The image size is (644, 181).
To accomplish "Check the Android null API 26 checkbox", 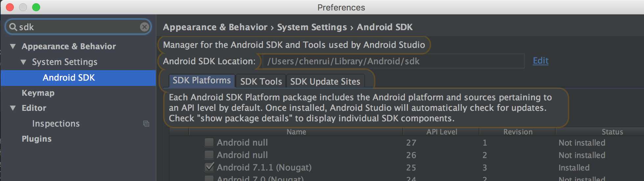I will 209,155.
